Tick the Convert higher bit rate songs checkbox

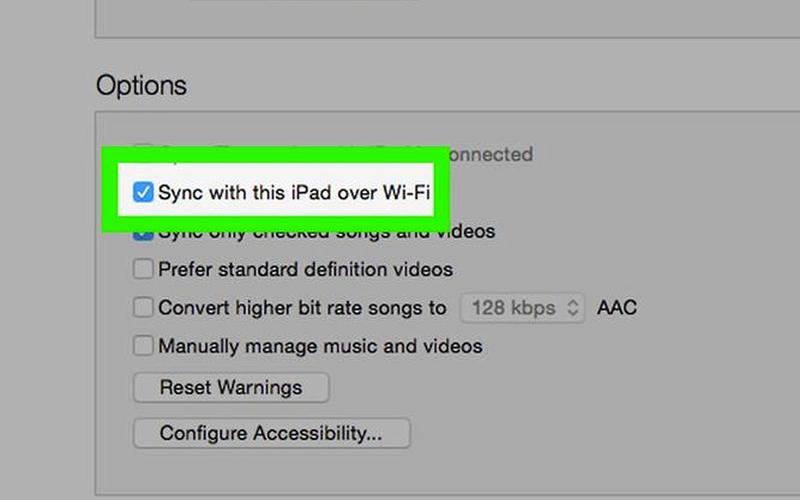143,307
